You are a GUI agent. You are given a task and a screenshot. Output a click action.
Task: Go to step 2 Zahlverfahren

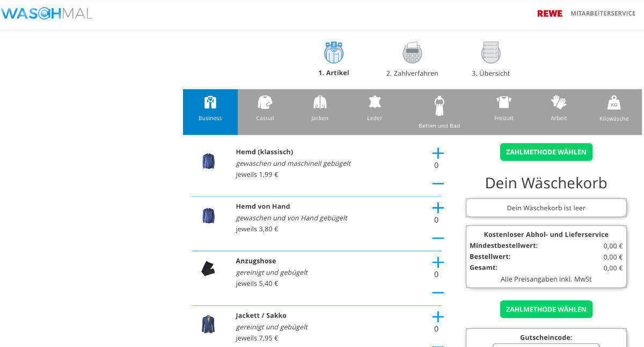pyautogui.click(x=412, y=60)
